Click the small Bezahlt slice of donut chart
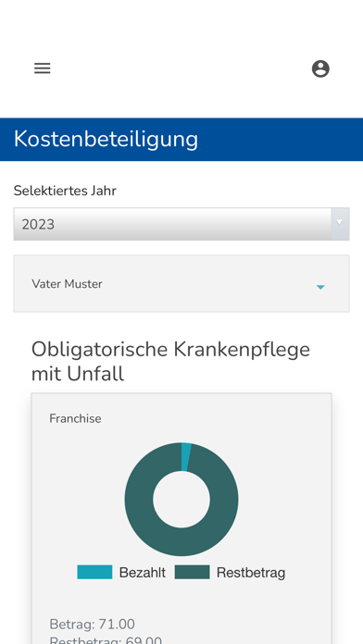Image resolution: width=363 pixels, height=644 pixels. 185,457
